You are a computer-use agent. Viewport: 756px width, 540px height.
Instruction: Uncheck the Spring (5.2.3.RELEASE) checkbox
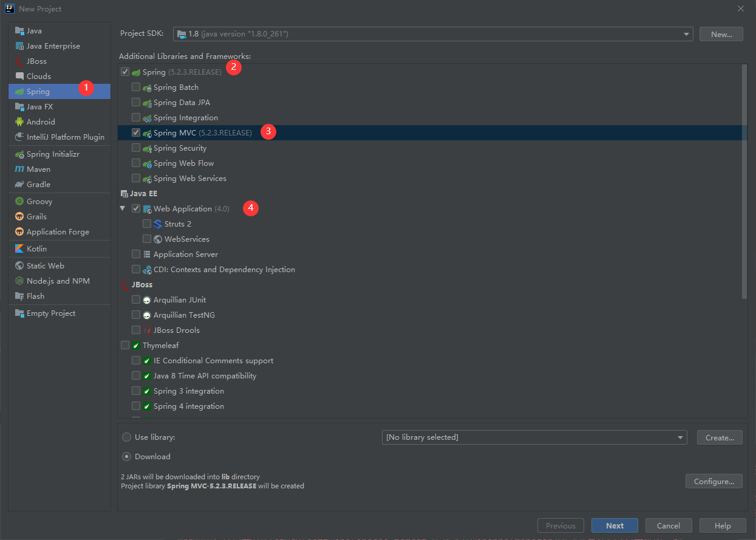pos(125,72)
